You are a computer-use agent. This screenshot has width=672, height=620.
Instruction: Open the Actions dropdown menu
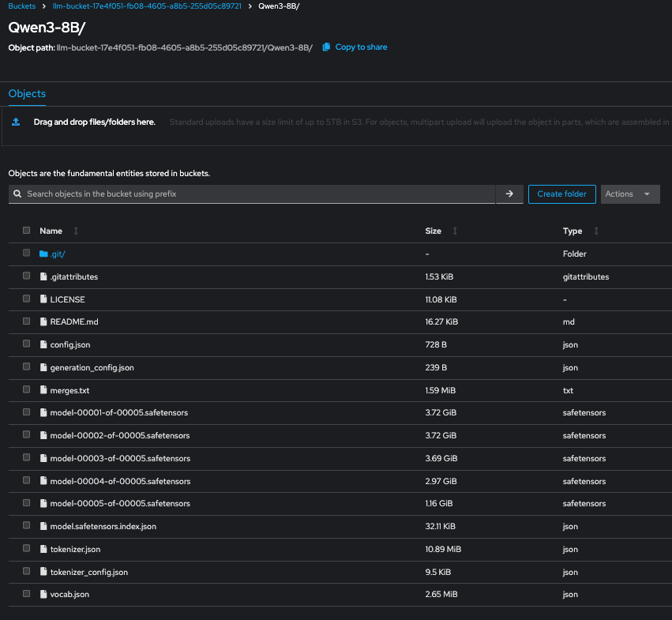tap(629, 194)
